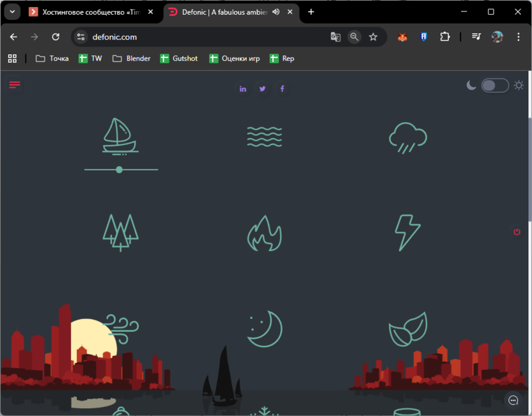This screenshot has height=416, width=532.
Task: Open the Chrome profile avatar
Action: point(497,36)
